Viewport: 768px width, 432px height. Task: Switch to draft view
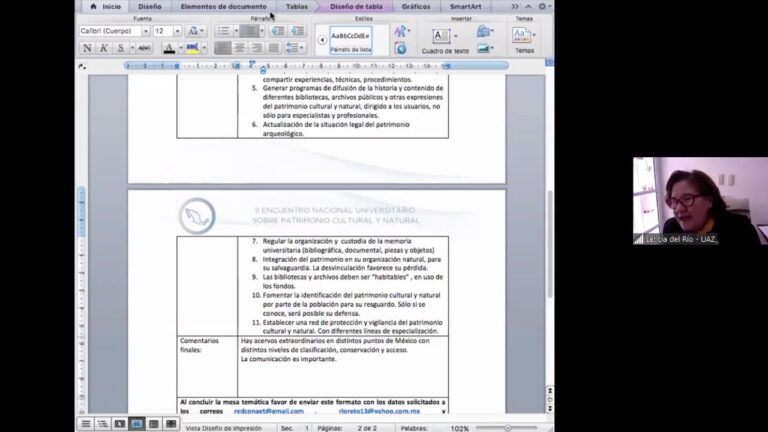[86, 424]
